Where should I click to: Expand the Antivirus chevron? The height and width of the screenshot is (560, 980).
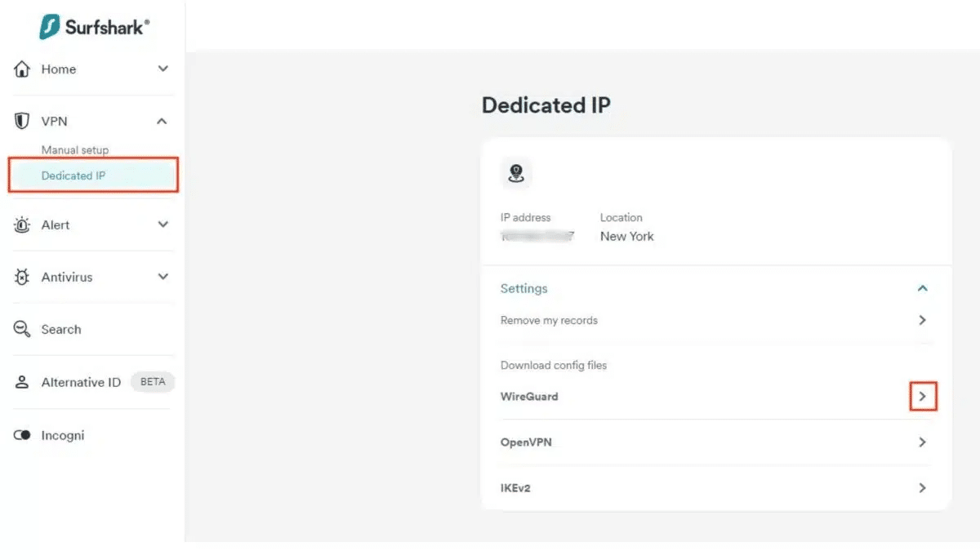click(163, 277)
